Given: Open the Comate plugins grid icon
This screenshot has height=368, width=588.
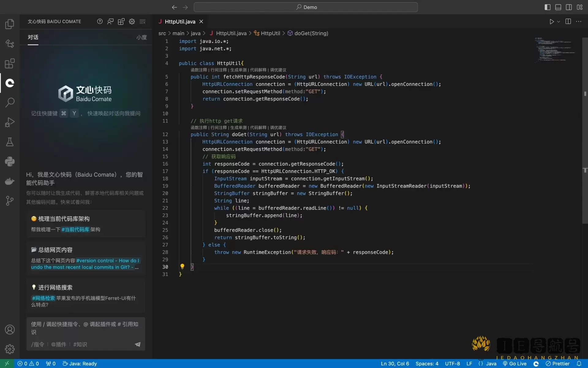Looking at the screenshot, I should [121, 21].
